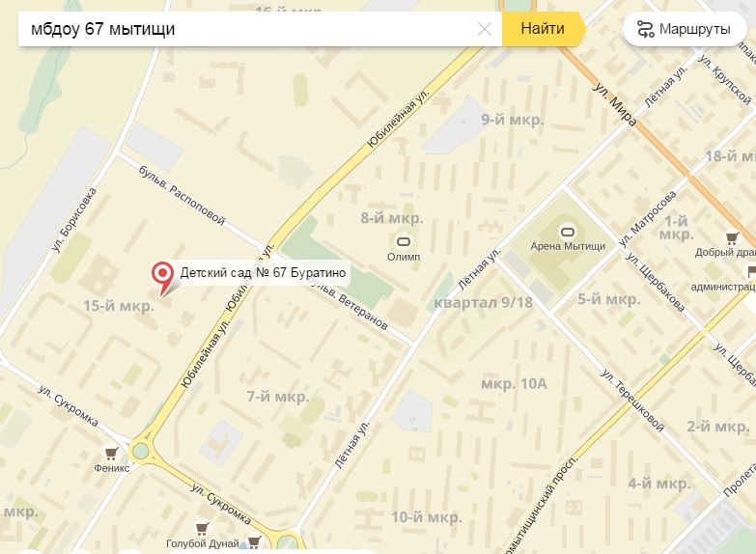756x554 pixels.
Task: Click the 15-й мкр. district label
Action: (119, 306)
